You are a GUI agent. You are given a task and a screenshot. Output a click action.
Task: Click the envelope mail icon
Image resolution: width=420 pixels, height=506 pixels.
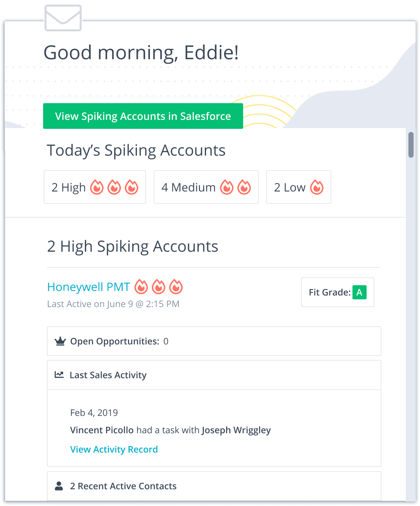[63, 18]
